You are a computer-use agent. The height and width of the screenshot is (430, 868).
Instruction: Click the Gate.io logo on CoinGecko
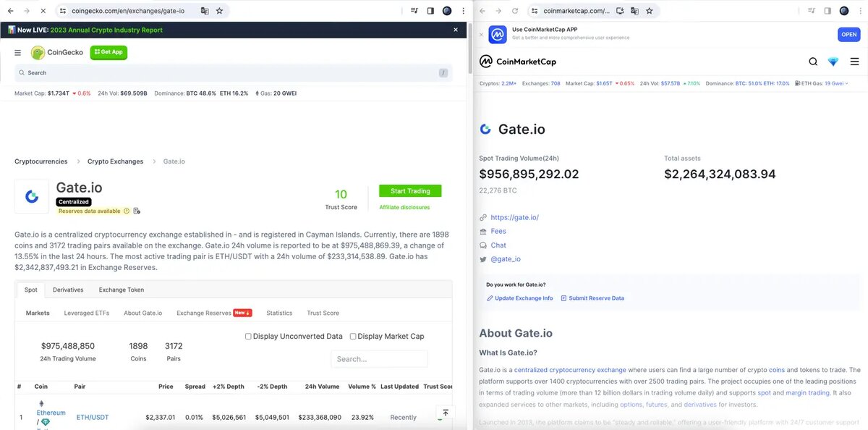[x=32, y=196]
